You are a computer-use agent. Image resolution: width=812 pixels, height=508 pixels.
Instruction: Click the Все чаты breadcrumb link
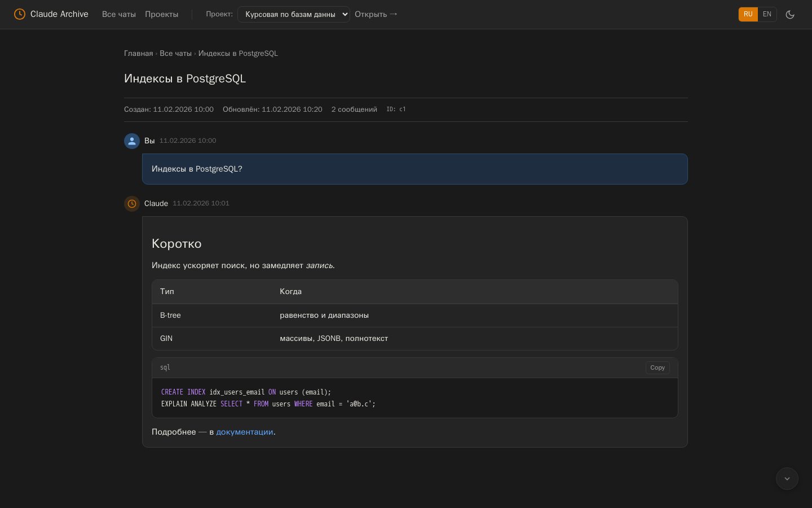tap(176, 54)
